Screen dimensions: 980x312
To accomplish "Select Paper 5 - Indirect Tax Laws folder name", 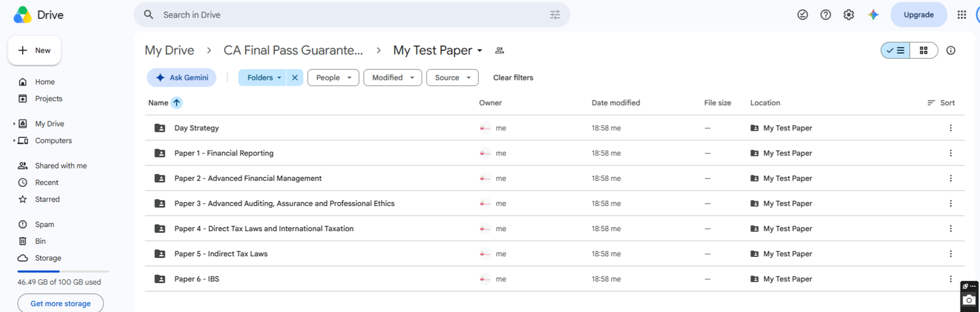I will click(221, 254).
